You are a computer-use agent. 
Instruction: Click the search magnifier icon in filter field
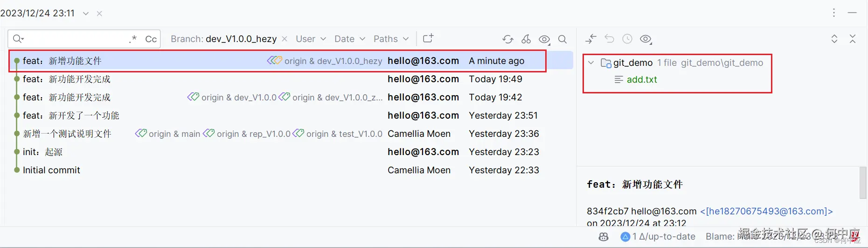[18, 39]
